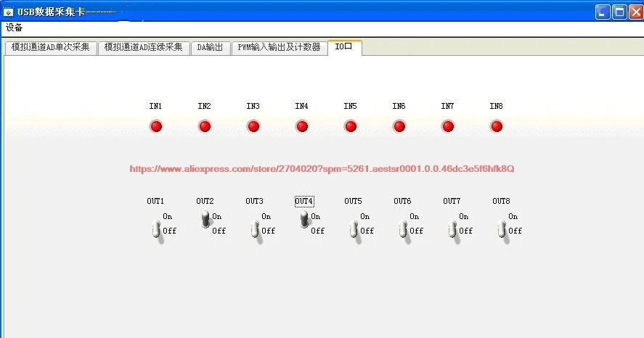Image resolution: width=644 pixels, height=338 pixels.
Task: Open the 设备 menu
Action: pos(14,28)
